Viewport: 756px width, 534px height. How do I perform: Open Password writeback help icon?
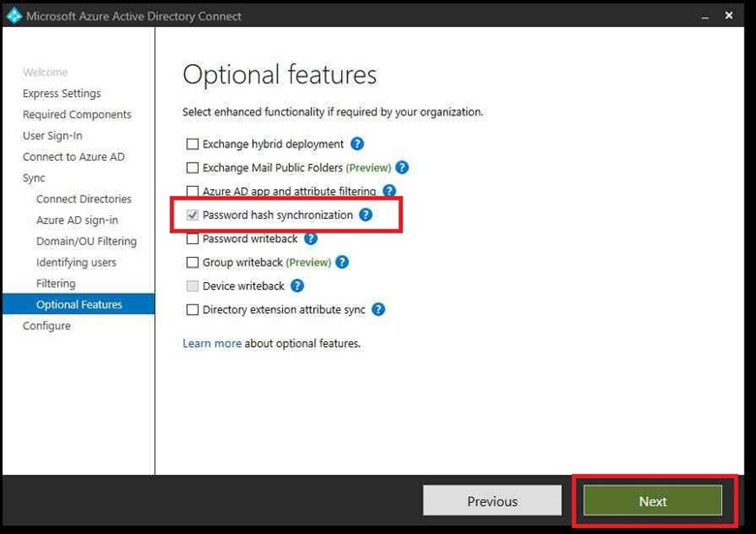[311, 238]
